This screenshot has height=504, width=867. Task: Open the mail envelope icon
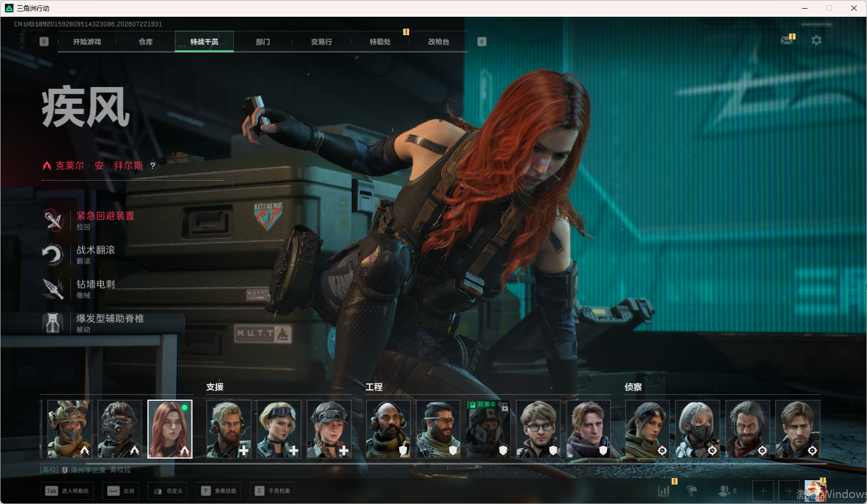[x=787, y=40]
